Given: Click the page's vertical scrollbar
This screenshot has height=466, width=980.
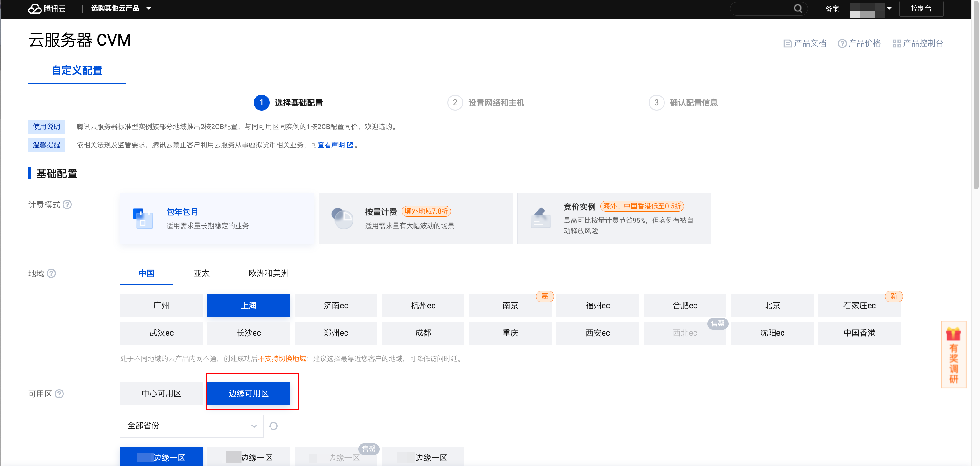Looking at the screenshot, I should coord(976,95).
